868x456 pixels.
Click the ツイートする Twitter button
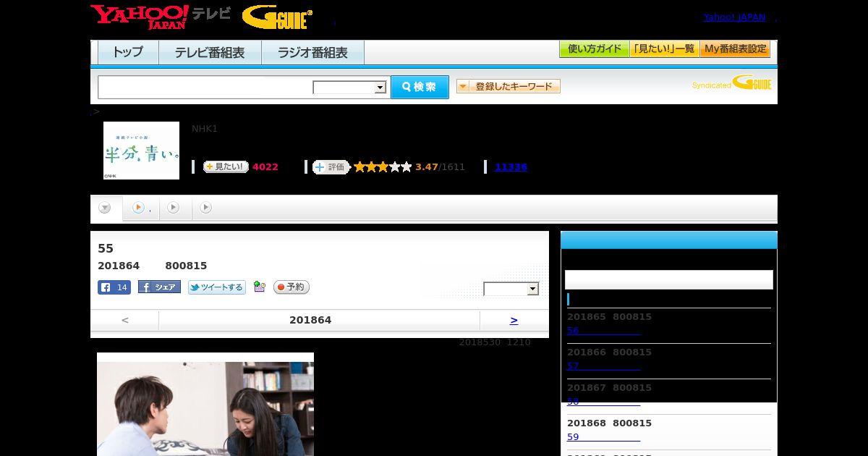pyautogui.click(x=217, y=287)
